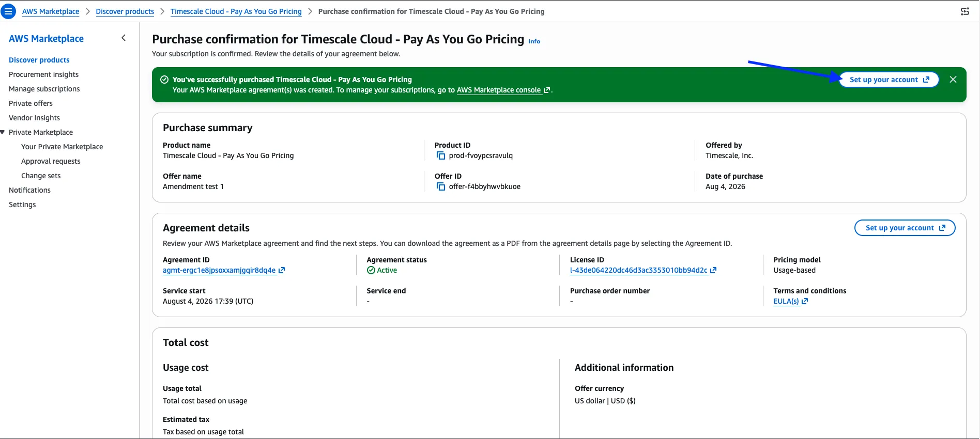This screenshot has width=980, height=439.
Task: Select 'August 4, 2026 17:39 (UTC)'
Action: (x=208, y=301)
